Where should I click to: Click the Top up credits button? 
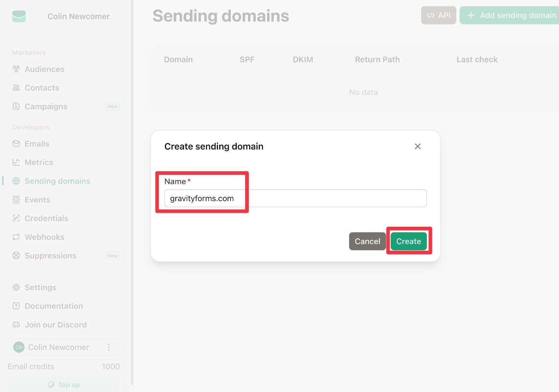click(x=64, y=385)
